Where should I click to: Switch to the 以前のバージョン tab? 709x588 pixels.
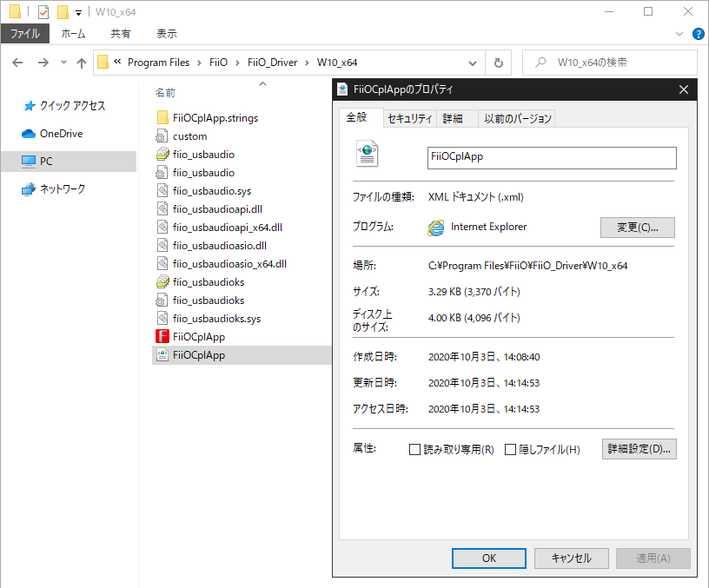coord(518,119)
